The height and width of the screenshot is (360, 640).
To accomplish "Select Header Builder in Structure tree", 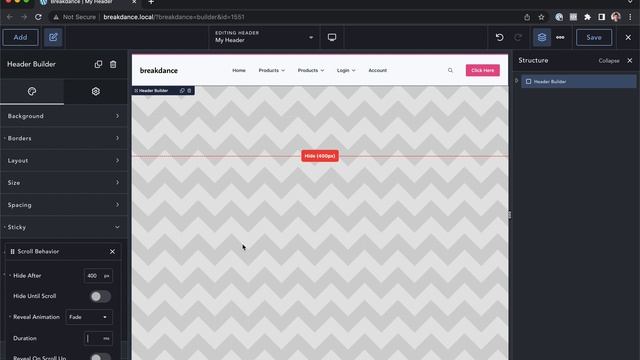I will tap(578, 82).
